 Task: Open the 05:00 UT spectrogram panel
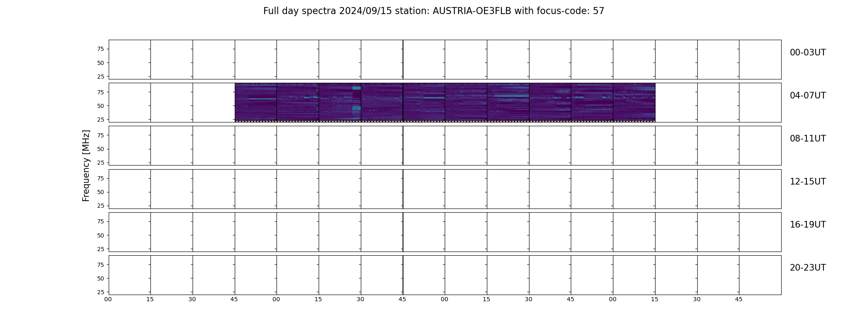coord(298,103)
